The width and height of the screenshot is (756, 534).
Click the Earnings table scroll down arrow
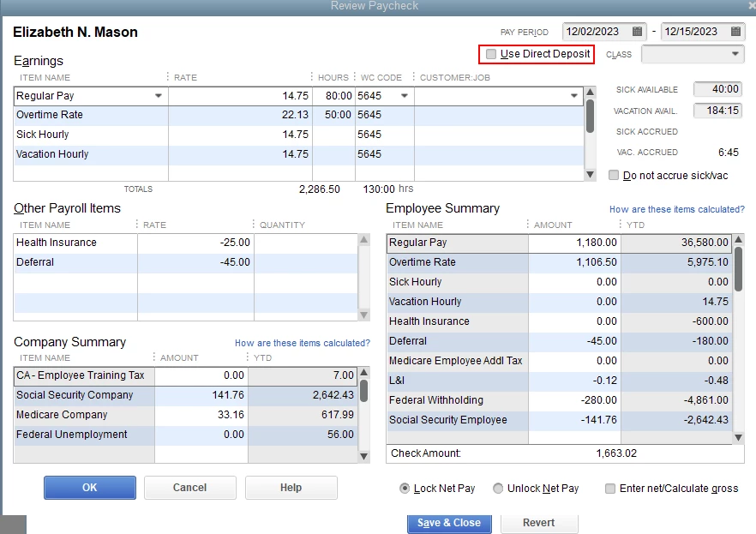pos(590,175)
